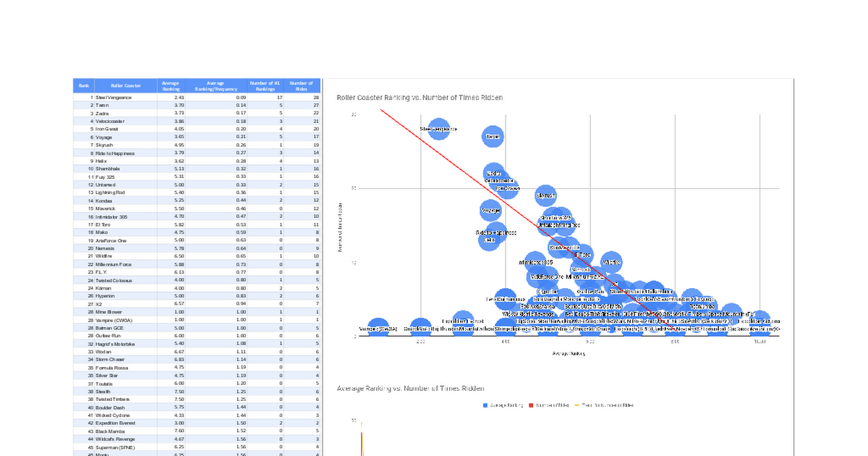
Task: Click the Voyage bubble in the chart
Action: [x=490, y=211]
